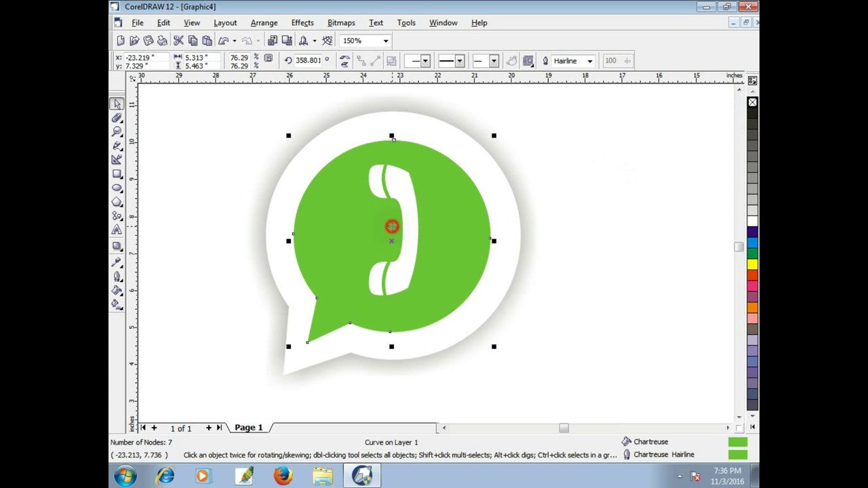
Task: Toggle Wrap Paragraph Text button
Action: click(x=528, y=61)
